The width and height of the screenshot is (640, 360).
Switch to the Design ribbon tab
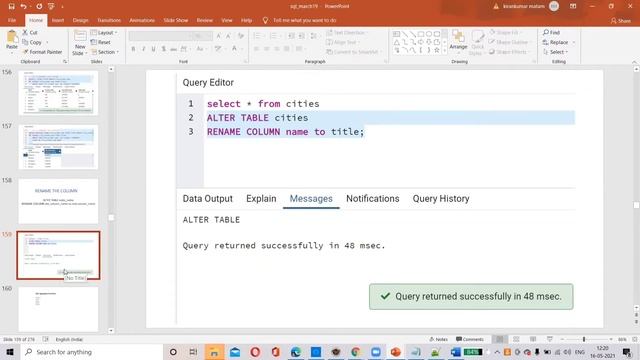click(x=80, y=20)
